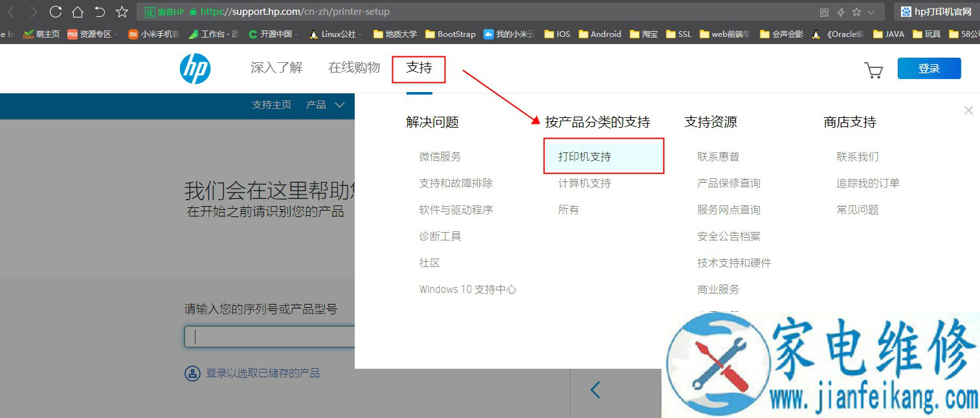The width and height of the screenshot is (980, 418).
Task: Select 微信服务 under 解决问题
Action: click(x=440, y=157)
